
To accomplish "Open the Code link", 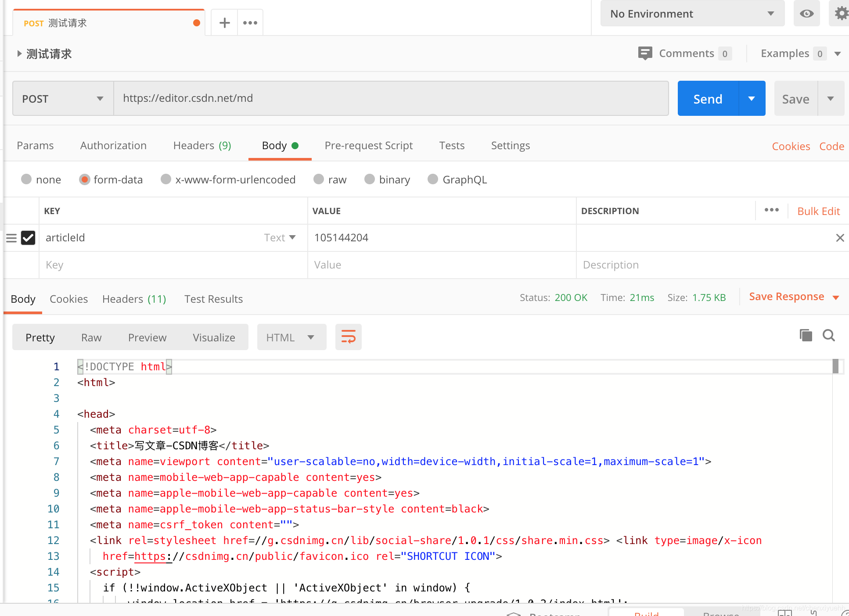I will pos(831,146).
